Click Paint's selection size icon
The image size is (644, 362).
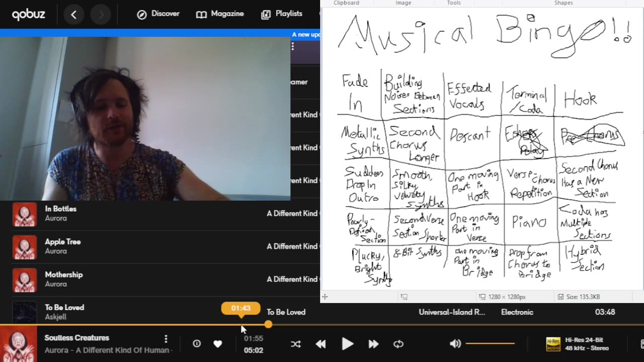click(404, 297)
